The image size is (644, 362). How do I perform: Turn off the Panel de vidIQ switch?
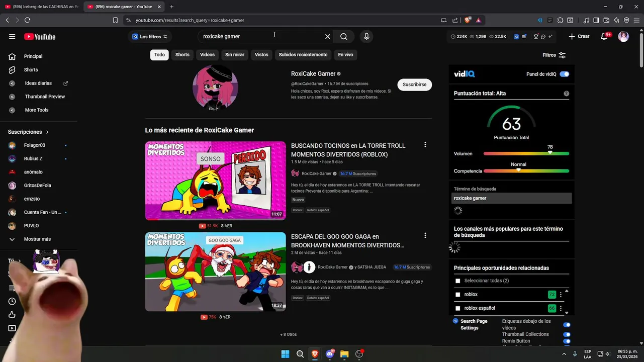point(565,74)
